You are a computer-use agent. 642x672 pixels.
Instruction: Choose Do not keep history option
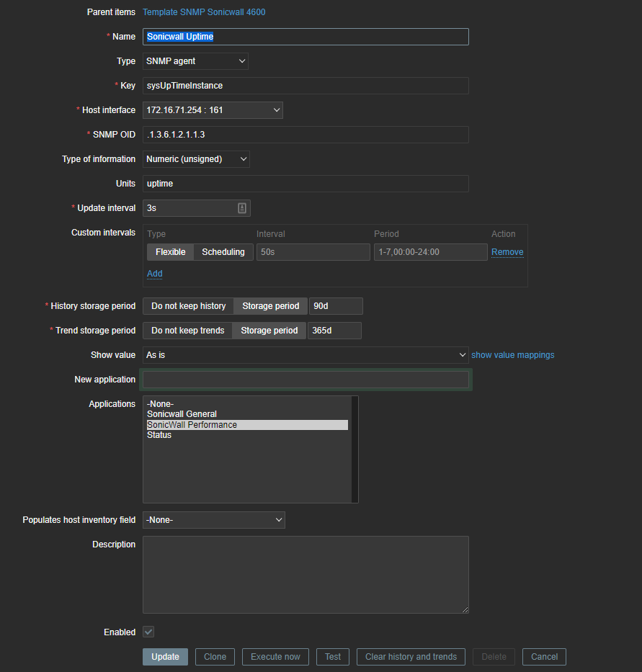click(x=188, y=306)
